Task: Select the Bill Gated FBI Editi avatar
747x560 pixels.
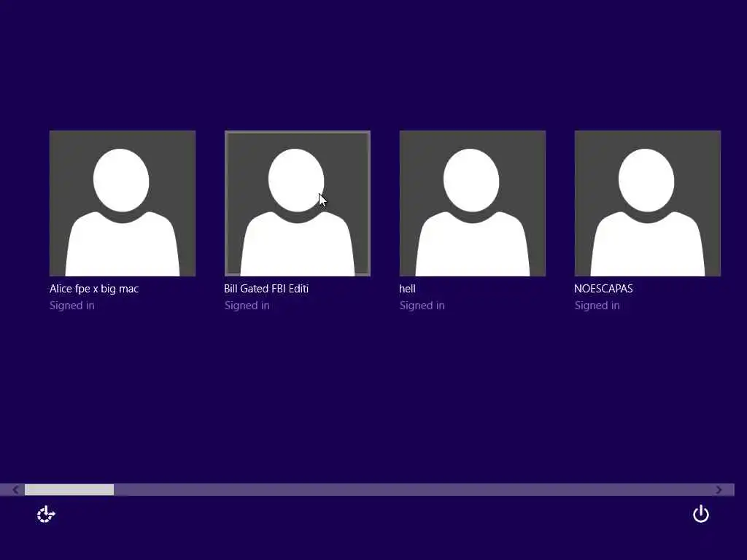Action: pyautogui.click(x=298, y=203)
